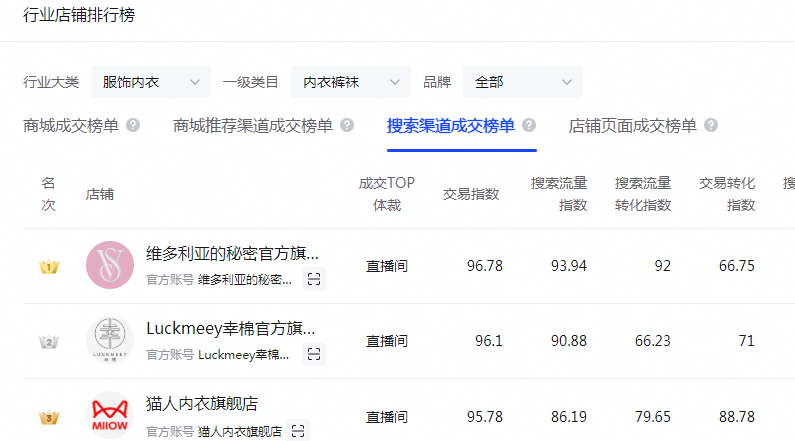Open Luckmeey幸棉官方旗... store name link
The width and height of the screenshot is (795, 441).
click(x=231, y=328)
